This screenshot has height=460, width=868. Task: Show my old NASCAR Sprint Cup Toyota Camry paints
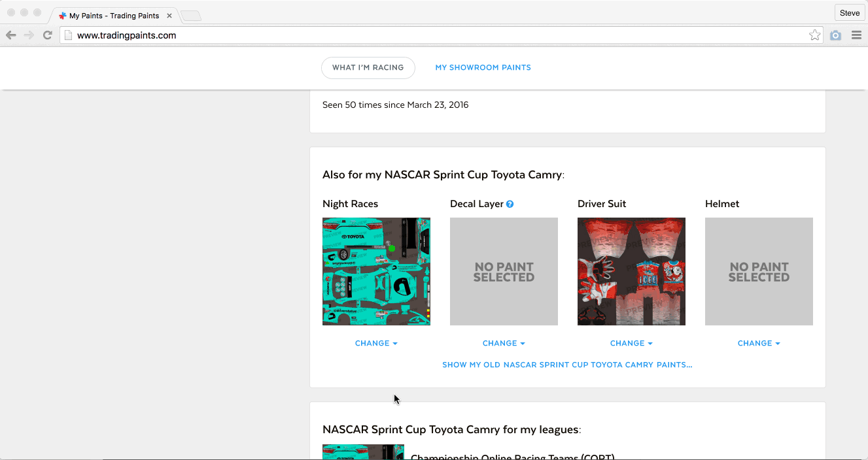(567, 365)
